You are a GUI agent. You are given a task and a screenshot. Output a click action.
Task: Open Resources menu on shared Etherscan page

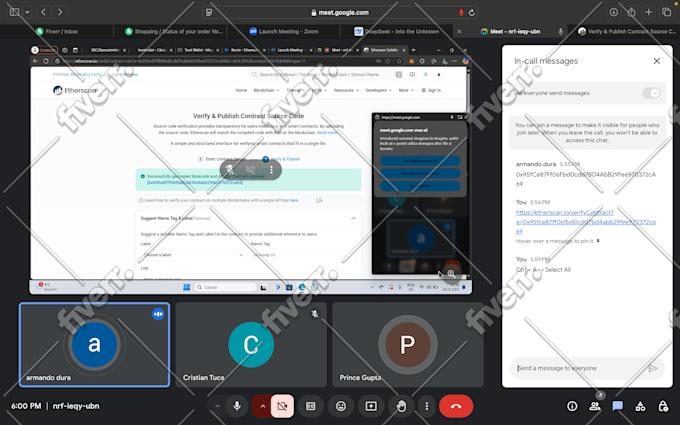click(x=346, y=90)
